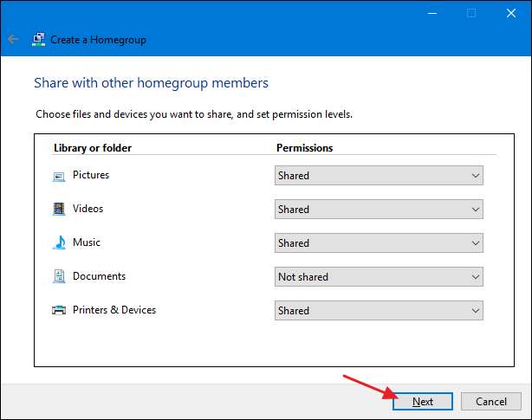Open the Pictures permissions dropdown
Screen dimensions: 532x420
tap(378, 176)
